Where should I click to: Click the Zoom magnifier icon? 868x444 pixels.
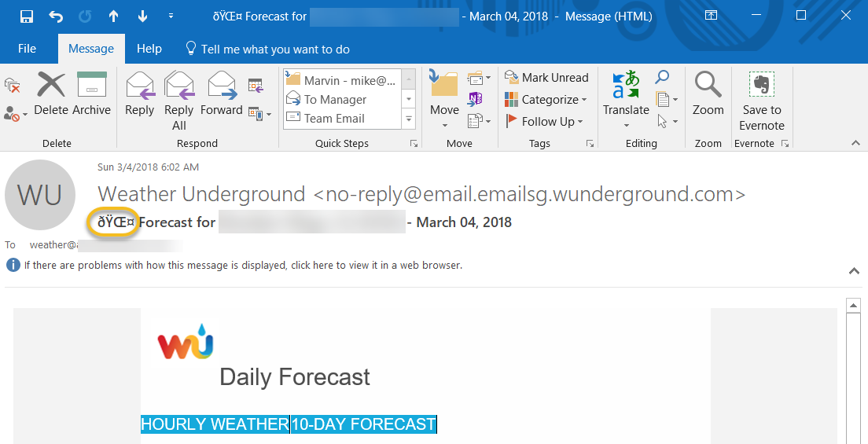pos(708,85)
